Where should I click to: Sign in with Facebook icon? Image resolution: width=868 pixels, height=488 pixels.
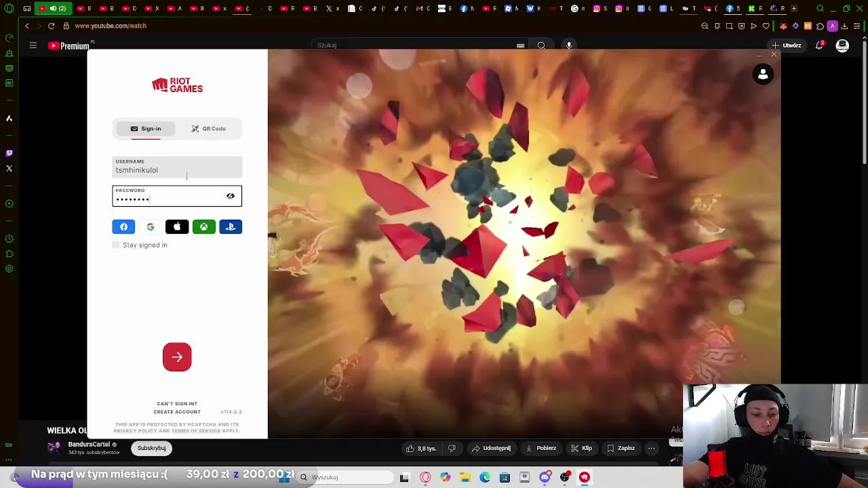[x=123, y=227]
